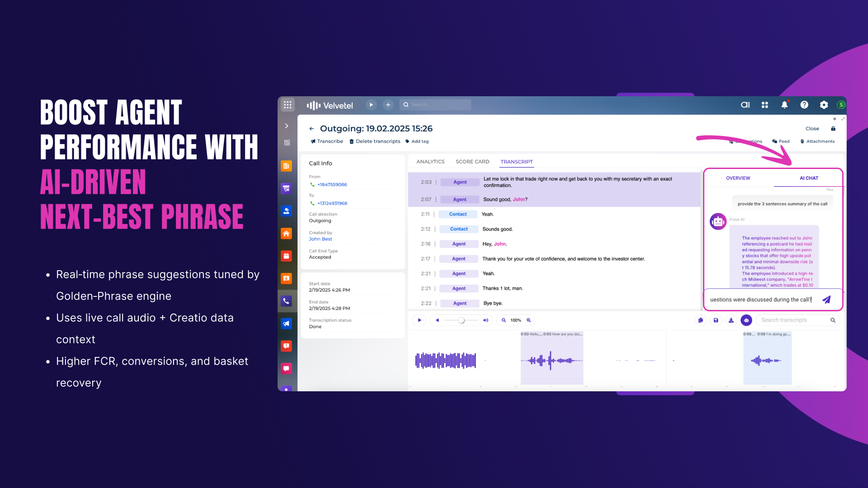Screen dimensions: 868x488
Task: Switch to the ANALYTICS tab
Action: tap(430, 162)
